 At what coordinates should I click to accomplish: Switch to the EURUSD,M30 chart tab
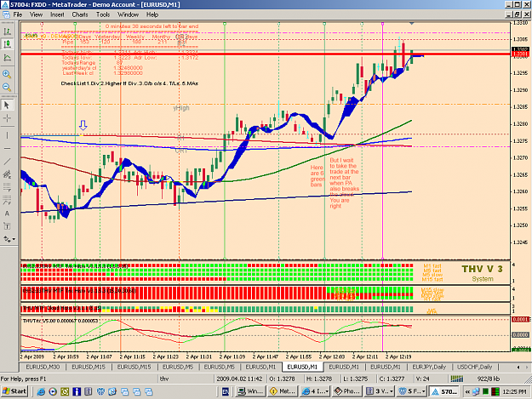(43, 367)
